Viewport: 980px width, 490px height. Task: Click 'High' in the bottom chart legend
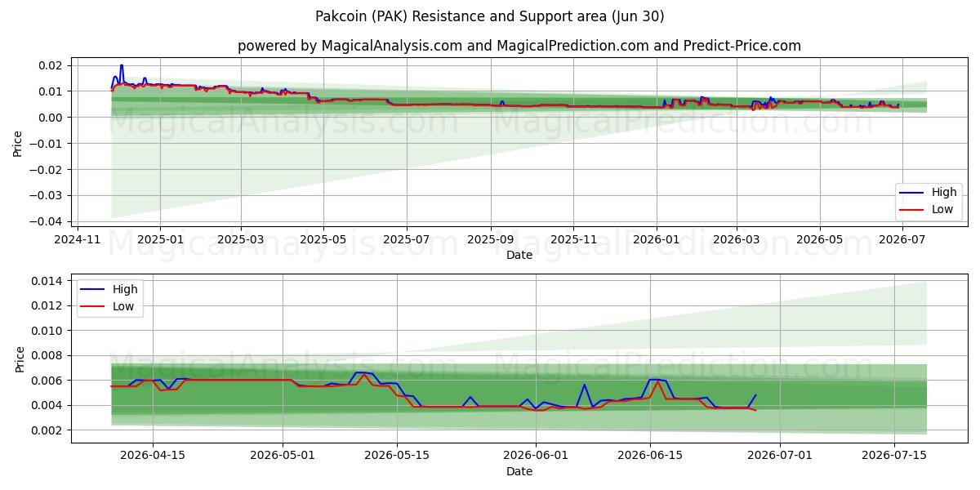pyautogui.click(x=125, y=289)
